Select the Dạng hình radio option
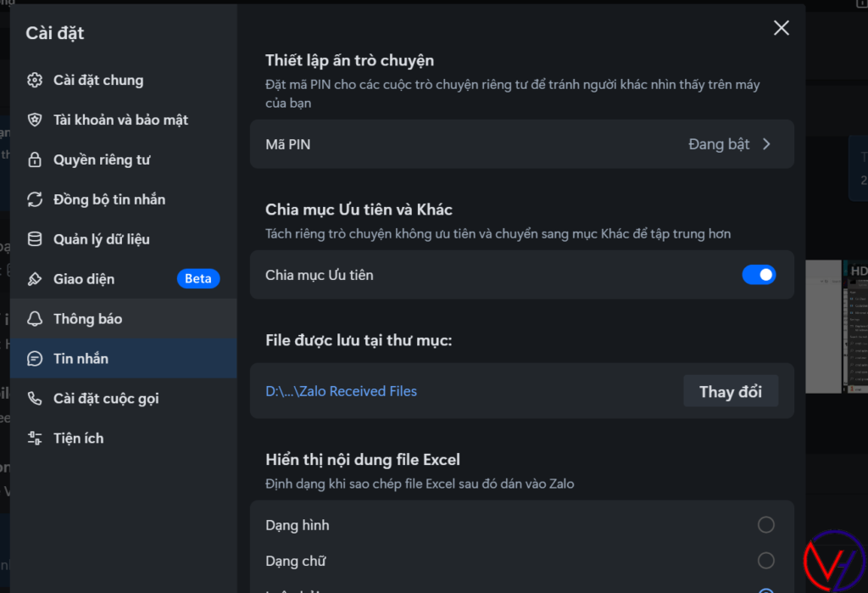The image size is (868, 593). point(766,525)
